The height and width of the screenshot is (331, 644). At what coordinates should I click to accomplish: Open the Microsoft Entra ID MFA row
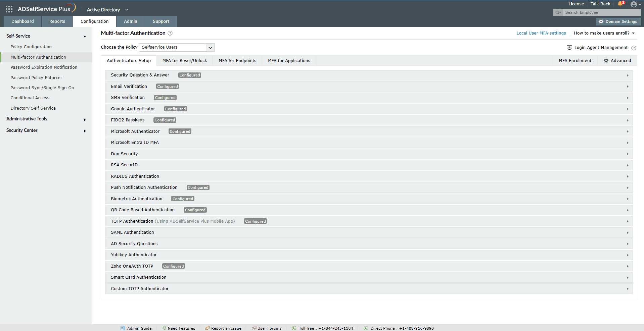click(369, 143)
